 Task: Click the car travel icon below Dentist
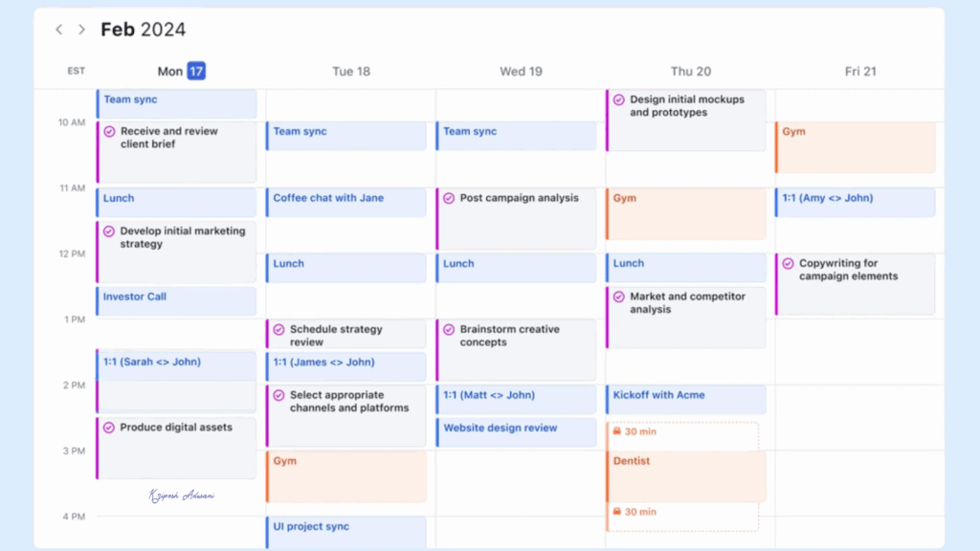(617, 512)
